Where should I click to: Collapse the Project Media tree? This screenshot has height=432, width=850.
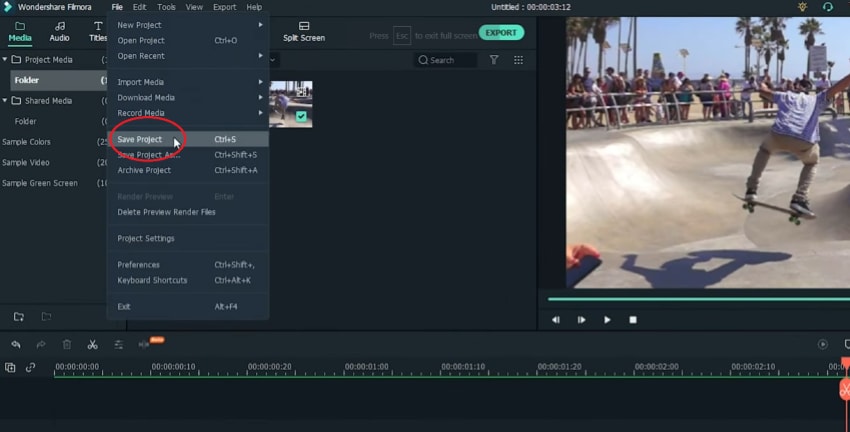(x=5, y=59)
